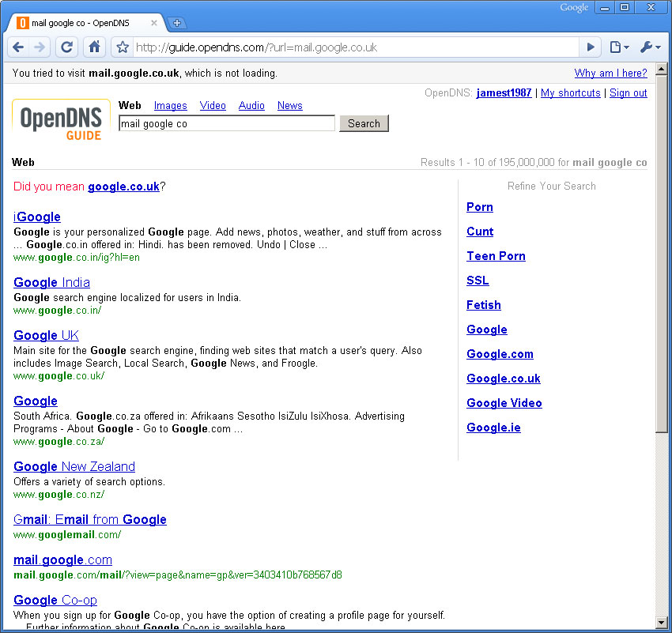Minimize the browser window

(x=605, y=8)
